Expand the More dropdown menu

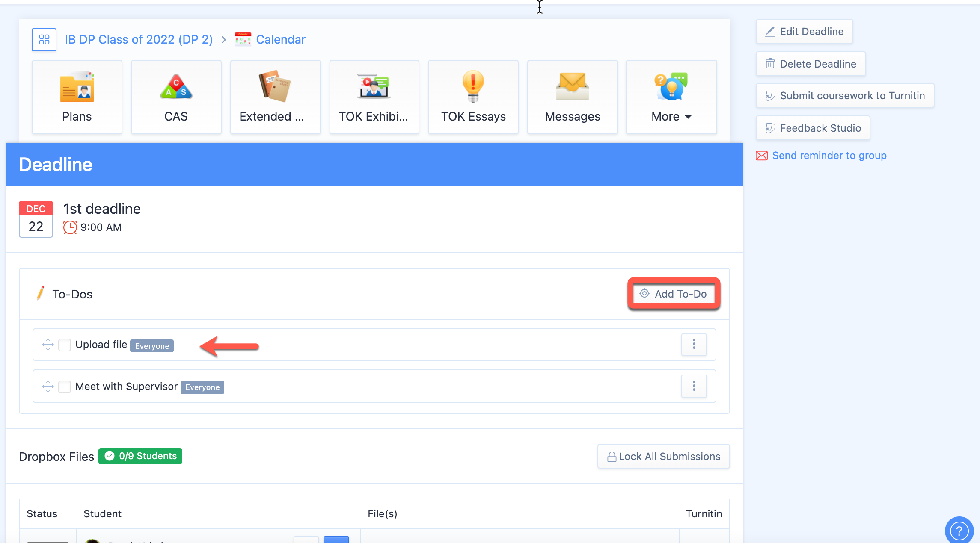pyautogui.click(x=671, y=97)
